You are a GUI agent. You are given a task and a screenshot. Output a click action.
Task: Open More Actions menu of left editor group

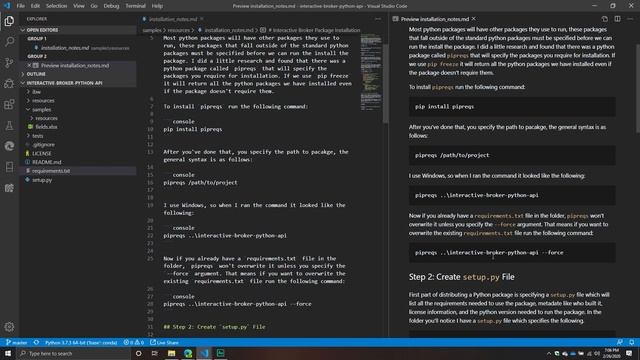point(378,19)
